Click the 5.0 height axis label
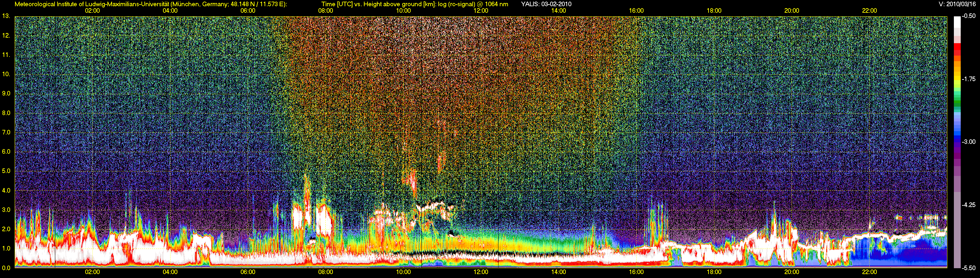Image resolution: width=980 pixels, height=278 pixels. [6, 171]
